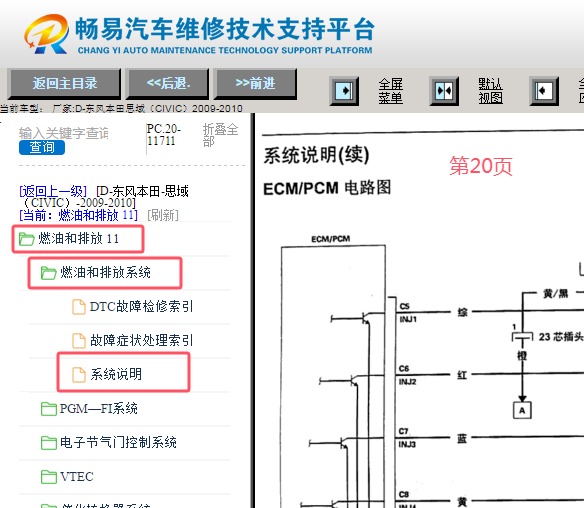The image size is (584, 508).
Task: Click the 第20页 page label
Action: pyautogui.click(x=481, y=166)
